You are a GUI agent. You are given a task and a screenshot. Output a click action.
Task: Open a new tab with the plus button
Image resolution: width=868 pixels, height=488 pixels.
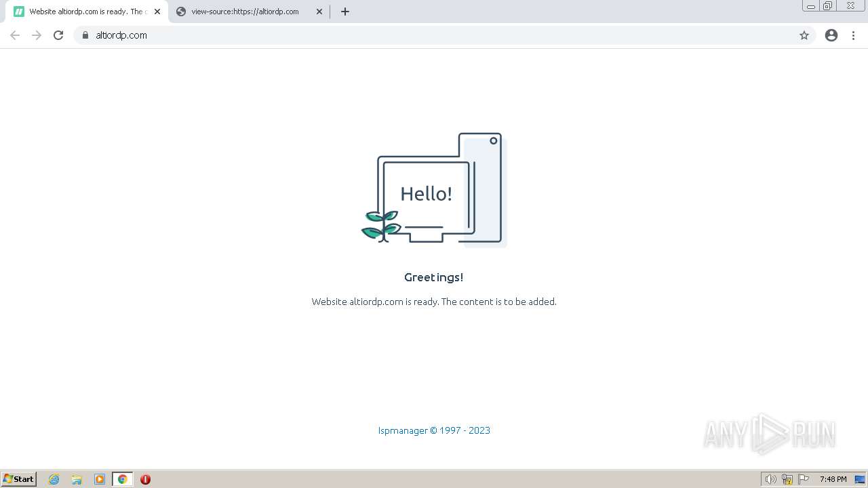[345, 12]
